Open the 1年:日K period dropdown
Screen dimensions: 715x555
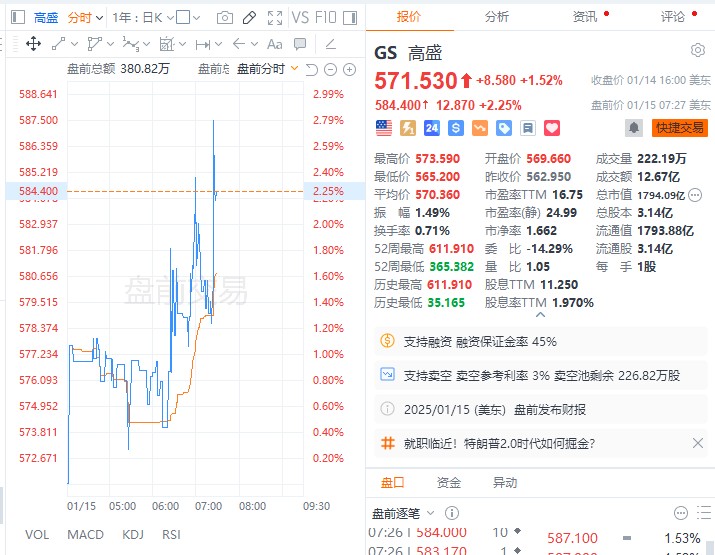point(143,18)
